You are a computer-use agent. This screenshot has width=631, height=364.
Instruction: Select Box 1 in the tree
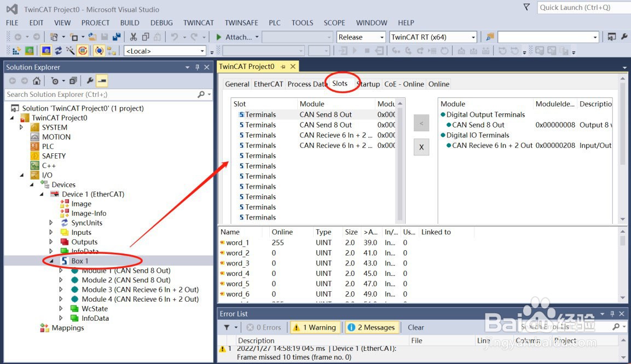(x=79, y=261)
